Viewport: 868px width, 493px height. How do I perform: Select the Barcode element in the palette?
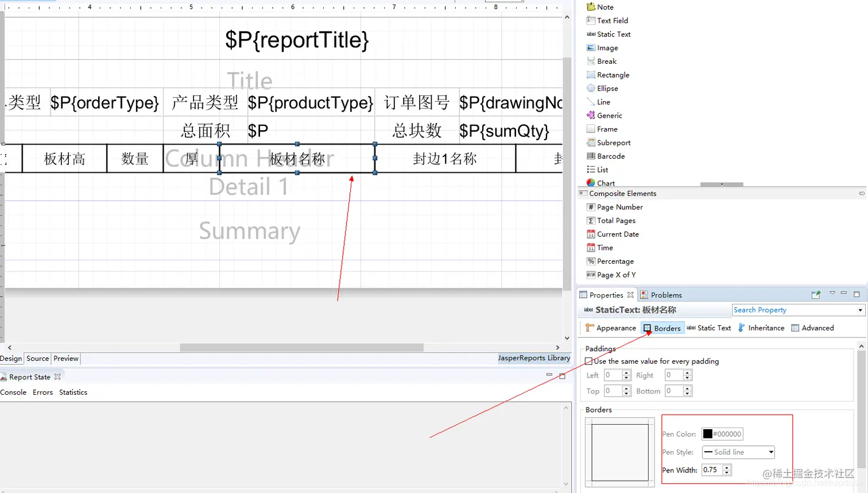pos(606,156)
